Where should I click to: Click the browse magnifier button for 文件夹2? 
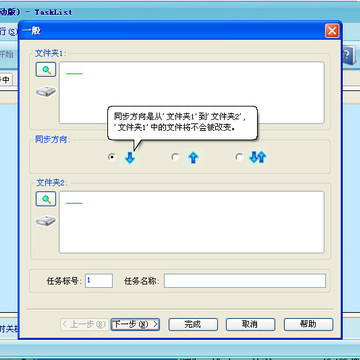point(46,199)
